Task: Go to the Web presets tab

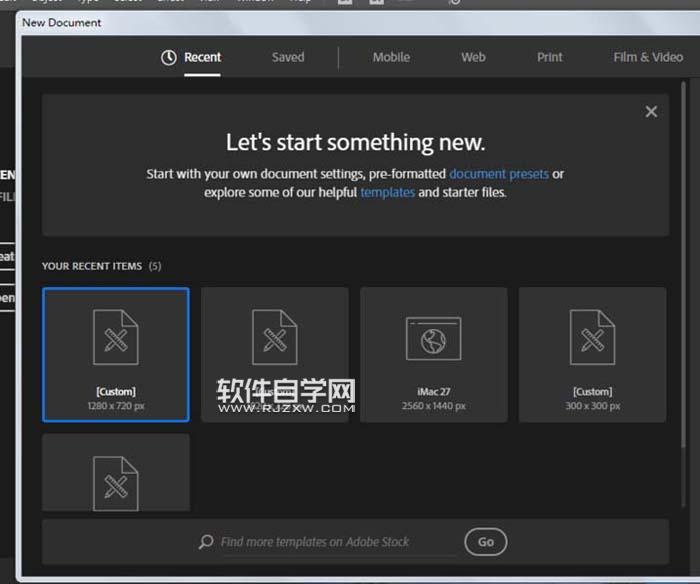Action: click(x=473, y=57)
